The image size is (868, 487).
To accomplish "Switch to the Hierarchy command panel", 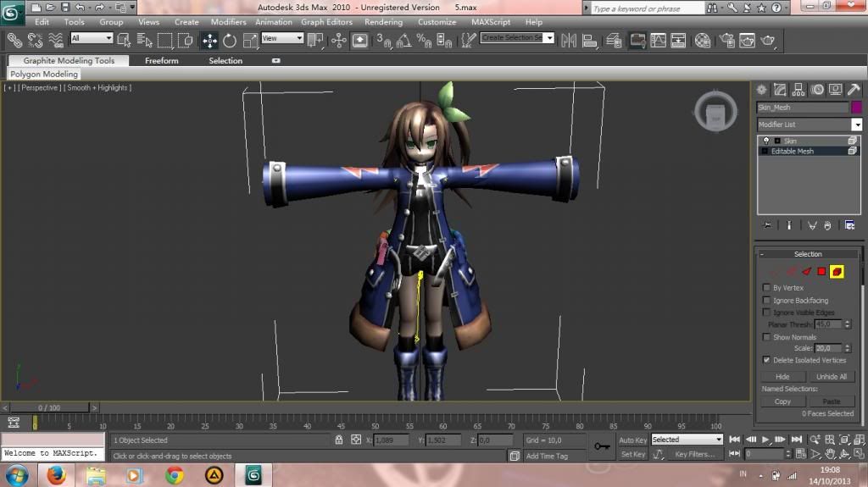I will 798,90.
